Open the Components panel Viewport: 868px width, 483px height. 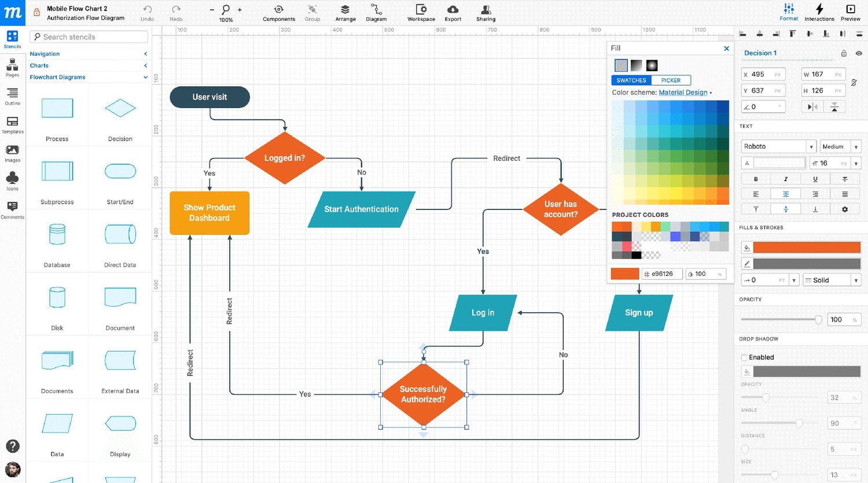coord(278,12)
